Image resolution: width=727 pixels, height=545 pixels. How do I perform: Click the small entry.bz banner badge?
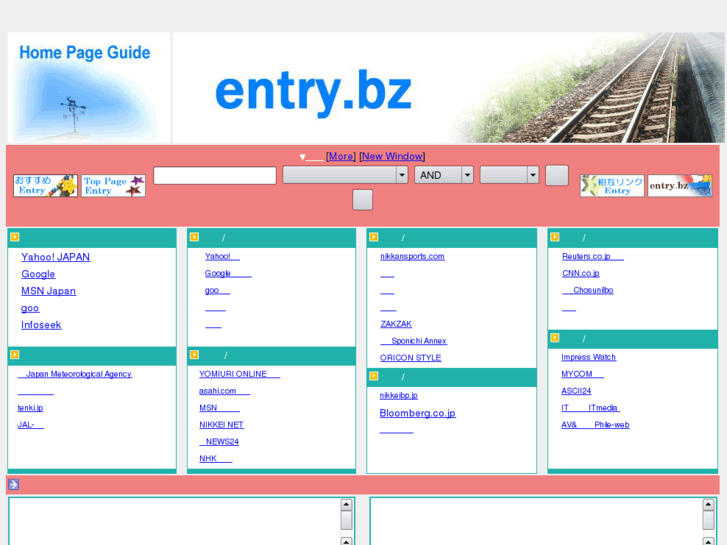pos(680,186)
